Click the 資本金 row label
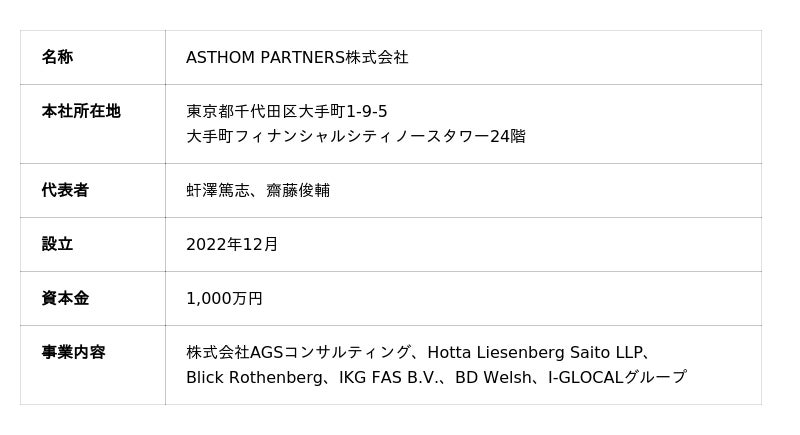 point(65,298)
